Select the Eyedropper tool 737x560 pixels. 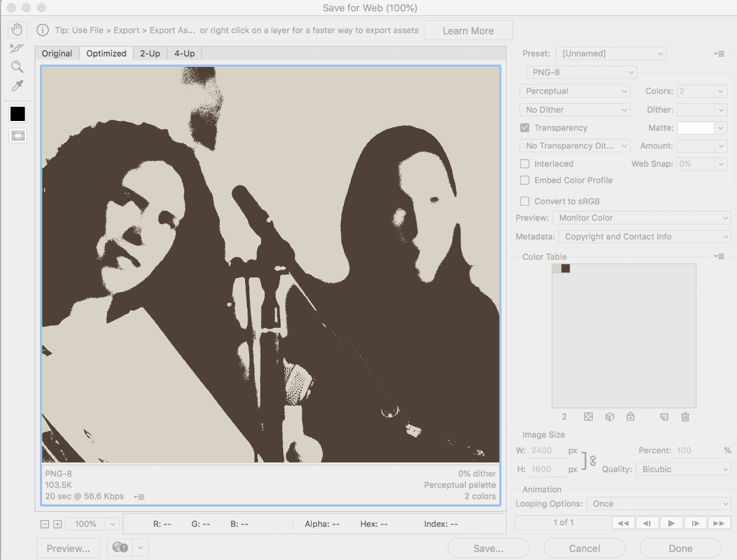coord(17,87)
